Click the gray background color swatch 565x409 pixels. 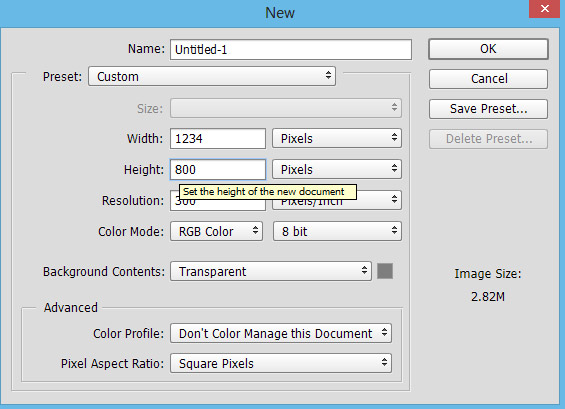point(385,271)
